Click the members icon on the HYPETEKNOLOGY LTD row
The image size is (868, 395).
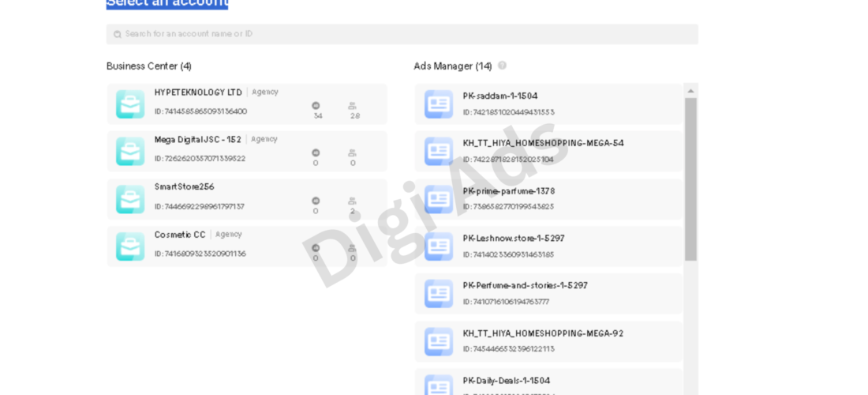[x=353, y=106]
